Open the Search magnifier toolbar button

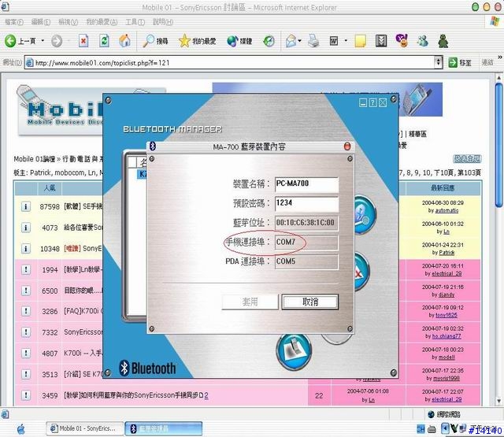[x=155, y=41]
